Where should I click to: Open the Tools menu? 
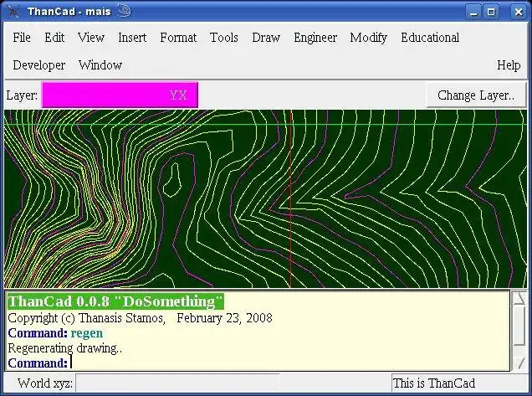pos(224,38)
